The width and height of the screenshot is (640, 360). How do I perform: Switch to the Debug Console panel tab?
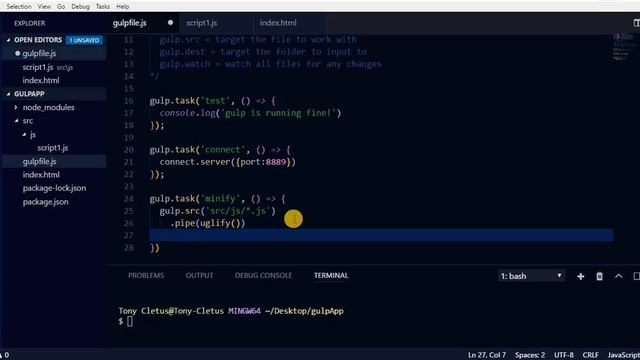263,276
